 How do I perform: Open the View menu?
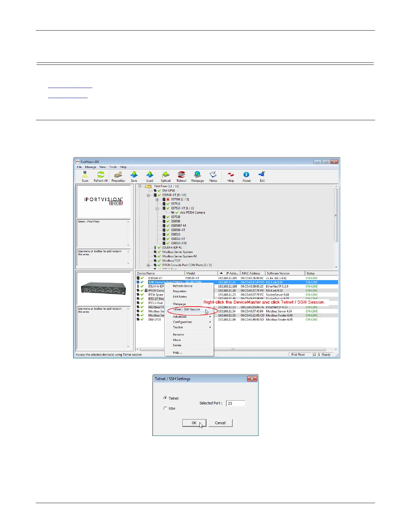click(x=102, y=167)
